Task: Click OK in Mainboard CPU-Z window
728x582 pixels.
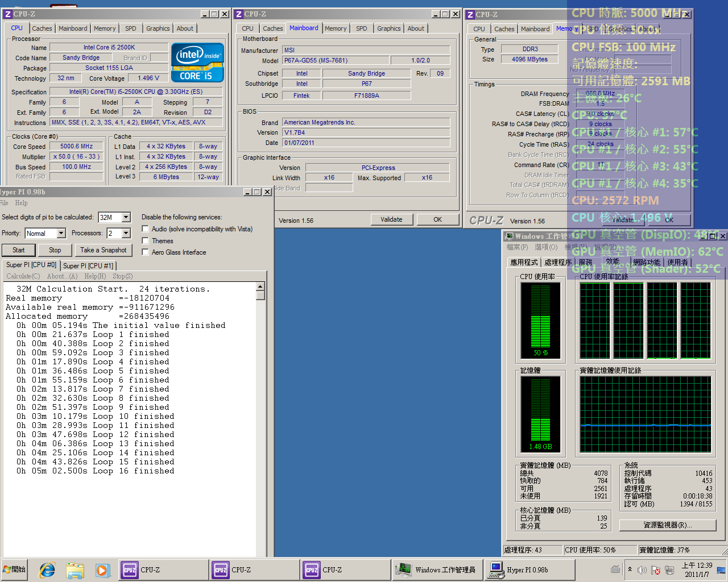Action: coord(438,219)
